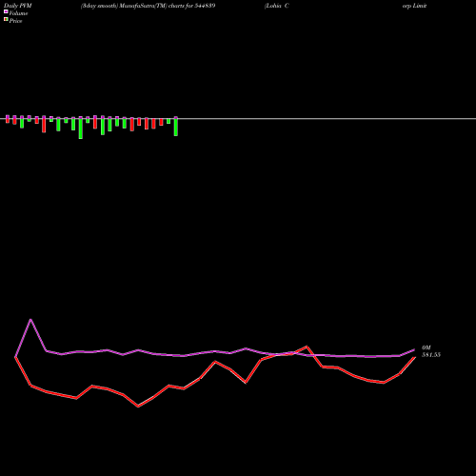Click the 'Daily PVM' title text

(18, 6)
